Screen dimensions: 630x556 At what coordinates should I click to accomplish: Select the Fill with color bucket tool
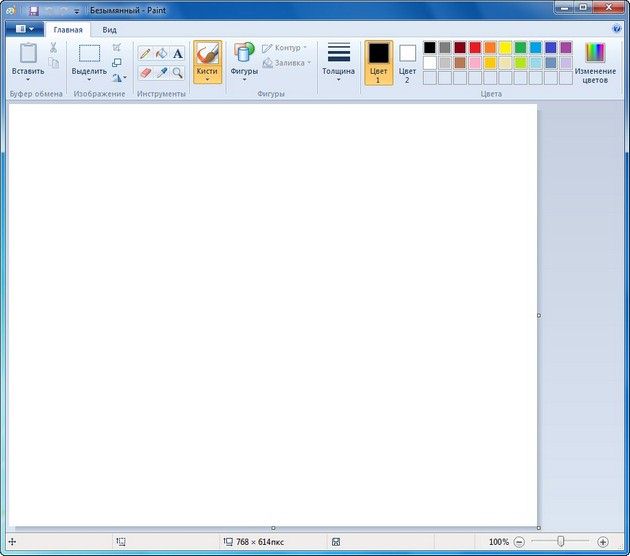(x=161, y=53)
